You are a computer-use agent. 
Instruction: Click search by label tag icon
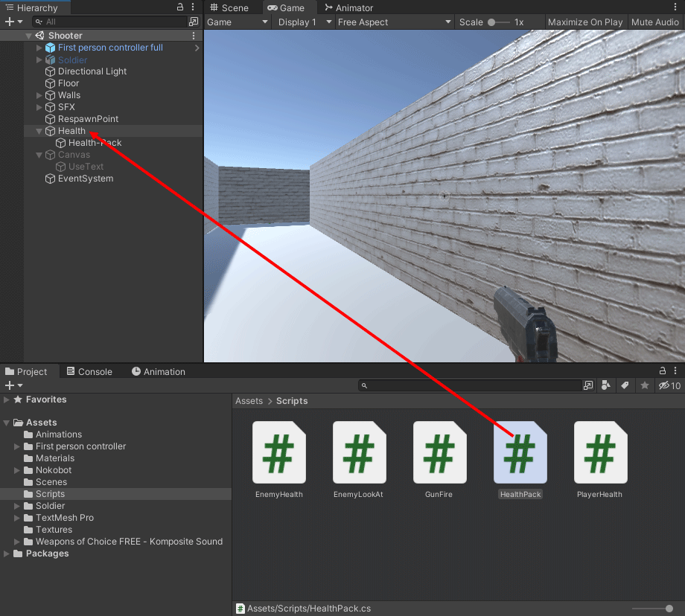(625, 385)
